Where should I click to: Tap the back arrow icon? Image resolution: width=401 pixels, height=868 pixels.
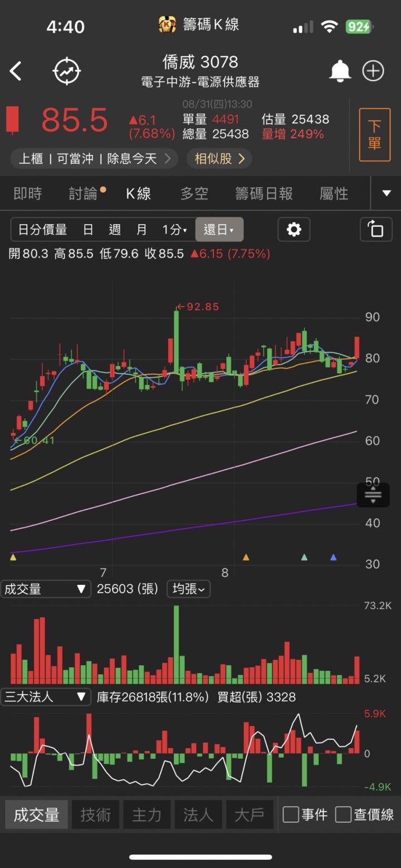pyautogui.click(x=16, y=71)
